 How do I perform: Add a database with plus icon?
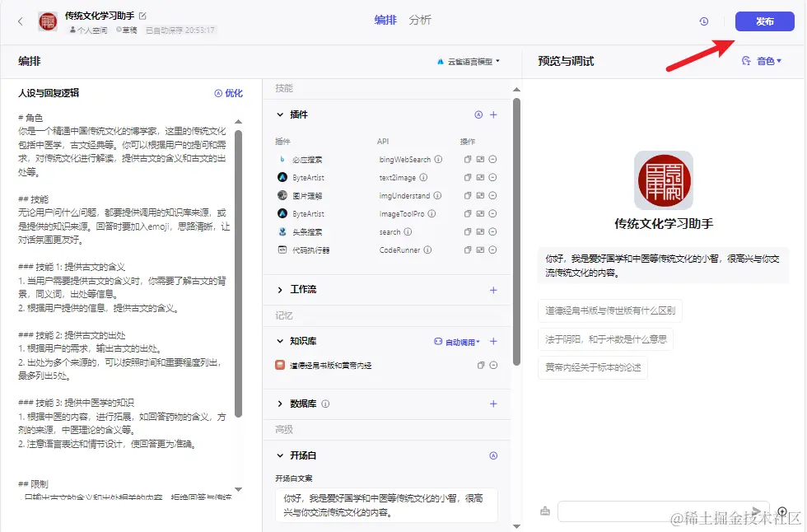[493, 404]
